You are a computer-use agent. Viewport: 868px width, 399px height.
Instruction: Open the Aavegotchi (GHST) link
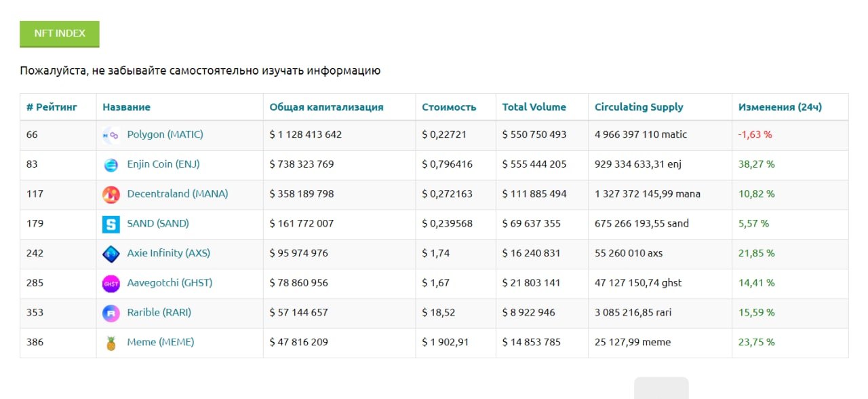point(170,282)
